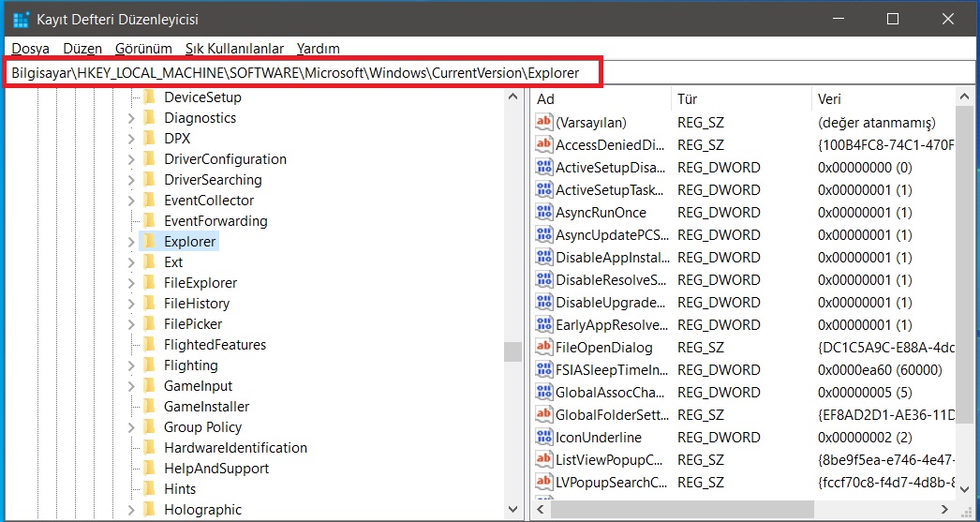Click tree pane scroll up arrow

(513, 97)
